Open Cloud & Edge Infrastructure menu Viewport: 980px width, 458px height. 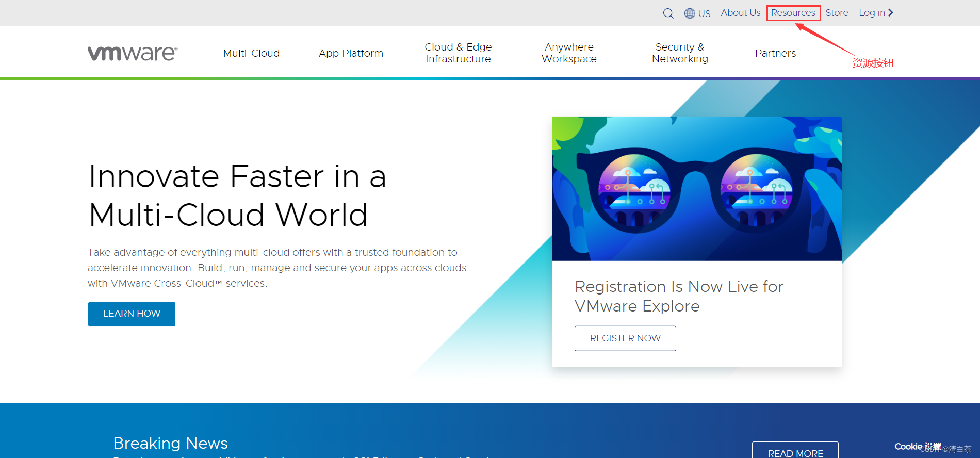[458, 53]
